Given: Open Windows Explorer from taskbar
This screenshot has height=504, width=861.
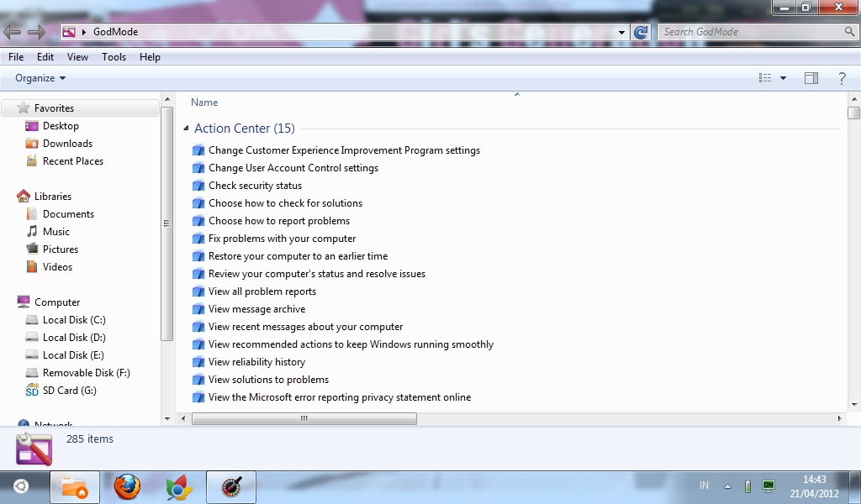Looking at the screenshot, I should coord(75,486).
